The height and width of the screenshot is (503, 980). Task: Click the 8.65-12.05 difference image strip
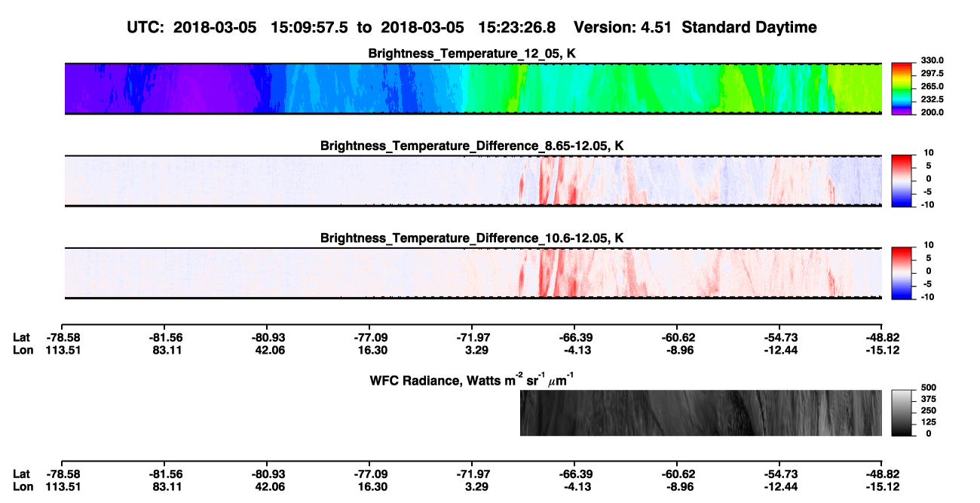point(473,180)
